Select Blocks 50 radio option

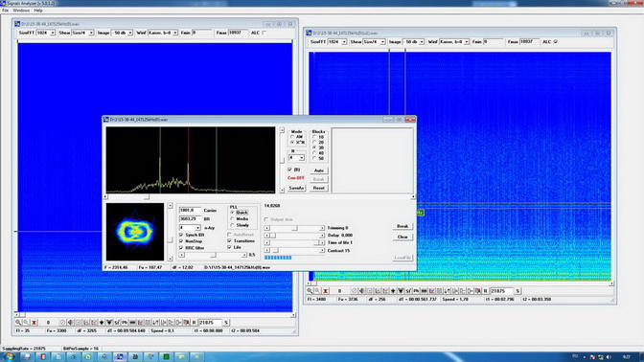[314, 158]
